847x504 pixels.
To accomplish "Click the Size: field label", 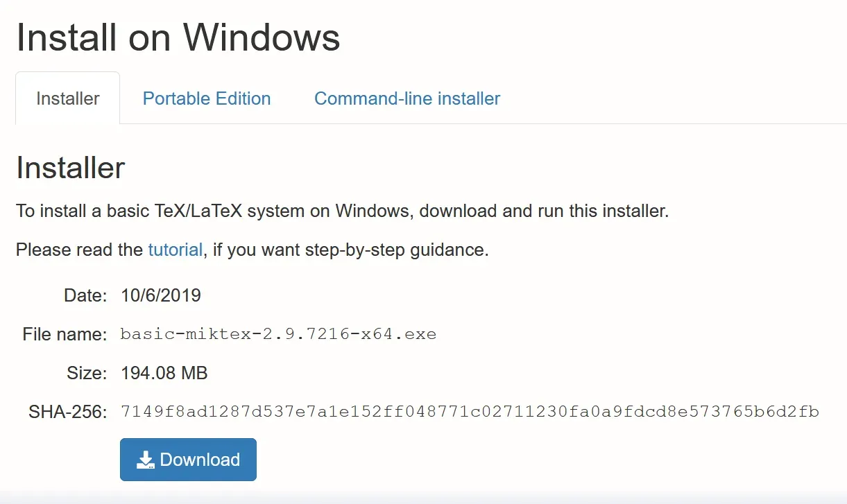I will coord(87,373).
